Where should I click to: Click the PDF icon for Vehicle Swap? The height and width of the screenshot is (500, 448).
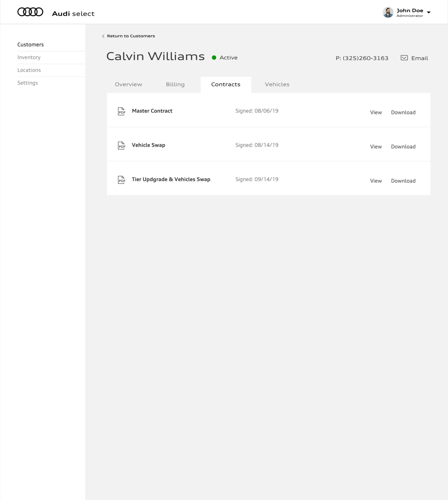point(122,146)
